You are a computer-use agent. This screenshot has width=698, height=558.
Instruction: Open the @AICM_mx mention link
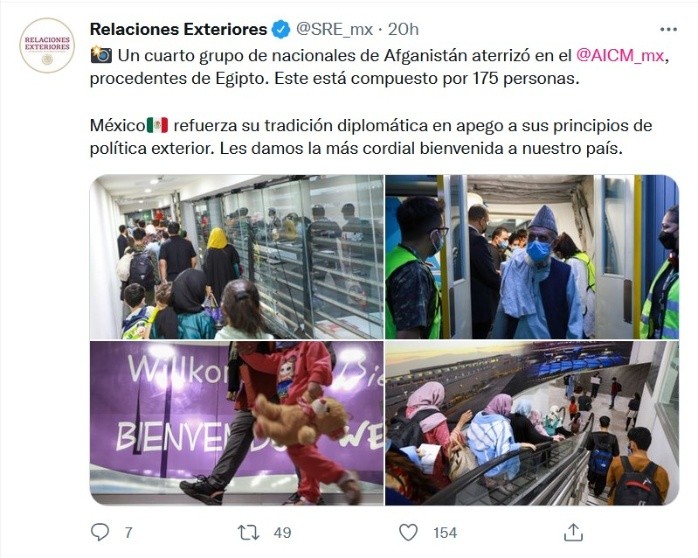click(620, 56)
